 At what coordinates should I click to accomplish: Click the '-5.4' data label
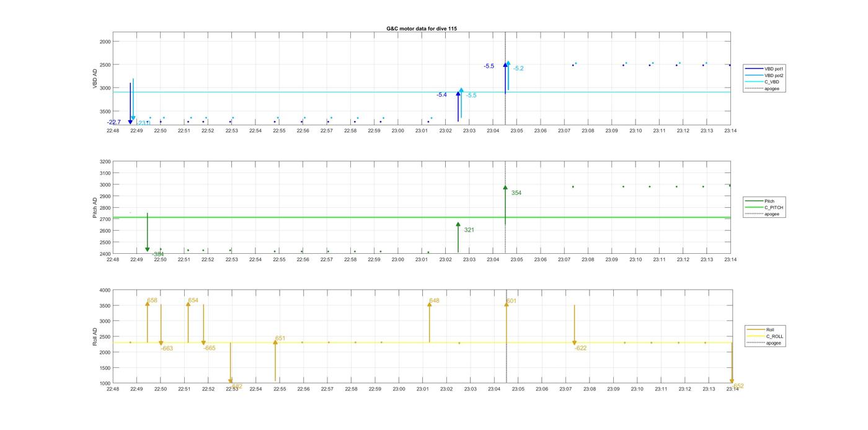coord(441,95)
